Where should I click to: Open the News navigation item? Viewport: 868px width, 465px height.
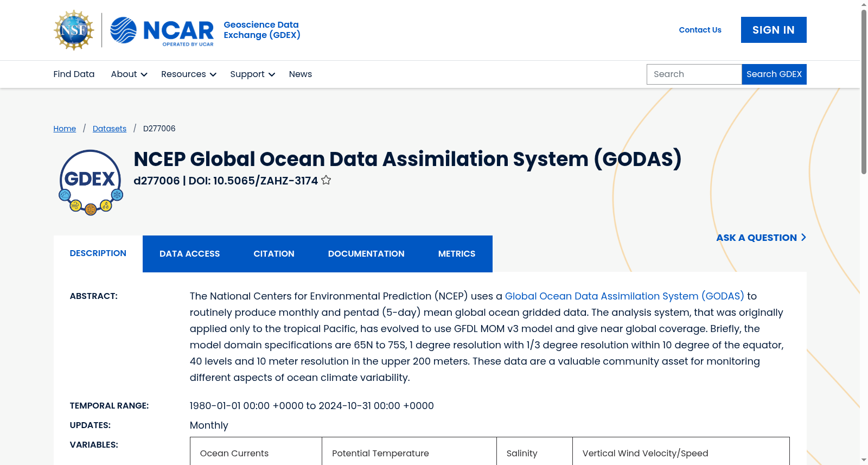[x=301, y=74]
